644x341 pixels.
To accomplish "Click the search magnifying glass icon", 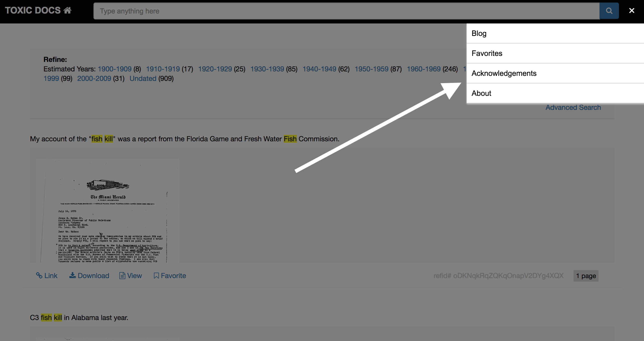I will [x=609, y=11].
